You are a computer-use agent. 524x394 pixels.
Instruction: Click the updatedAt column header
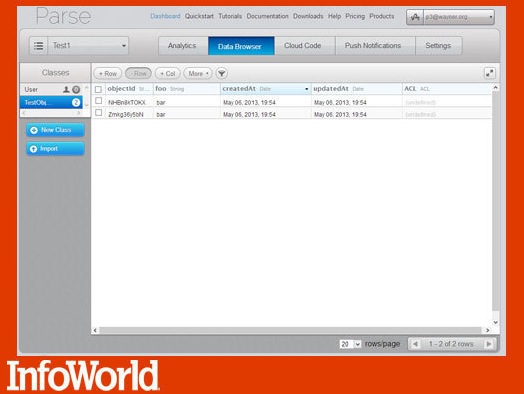tap(357, 89)
